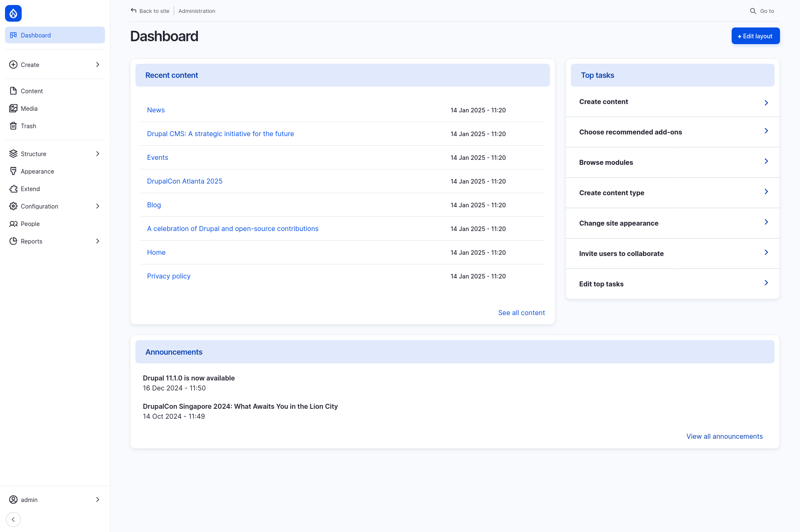Image resolution: width=800 pixels, height=532 pixels.
Task: Click the Structure icon in sidebar
Action: click(x=13, y=154)
